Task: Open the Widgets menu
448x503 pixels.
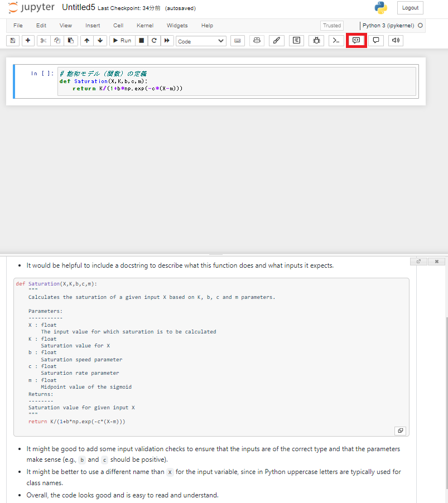Action: coord(177,26)
